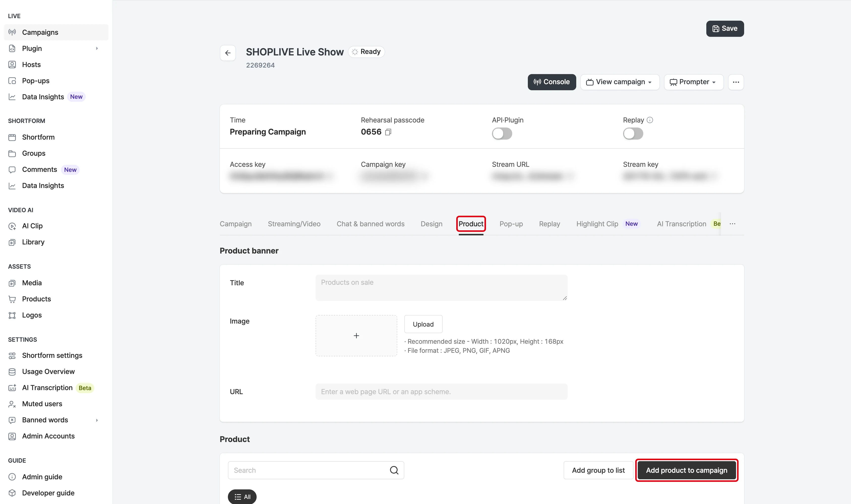The width and height of the screenshot is (851, 504).
Task: Toggle the Replay switch
Action: click(x=633, y=134)
